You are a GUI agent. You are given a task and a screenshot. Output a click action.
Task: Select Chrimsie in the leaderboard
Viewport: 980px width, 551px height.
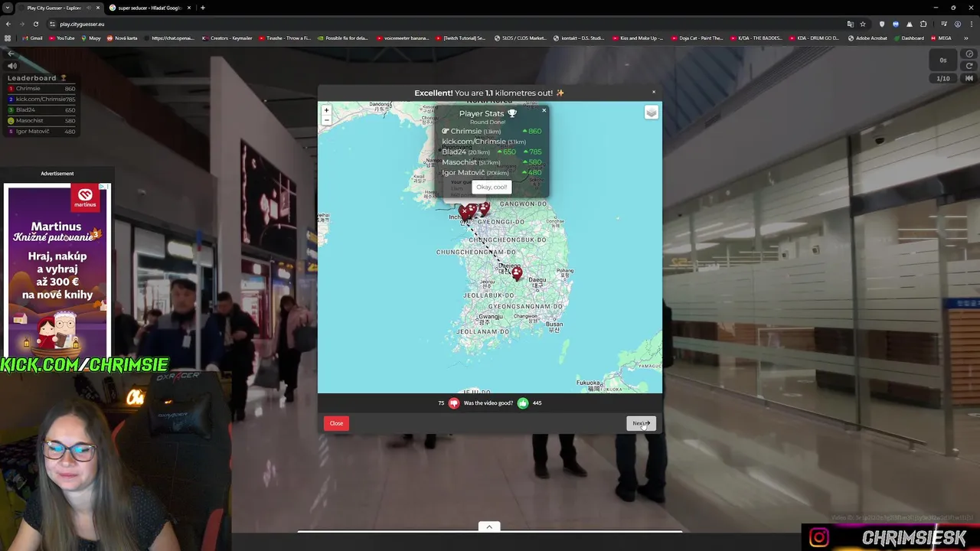tap(42, 89)
